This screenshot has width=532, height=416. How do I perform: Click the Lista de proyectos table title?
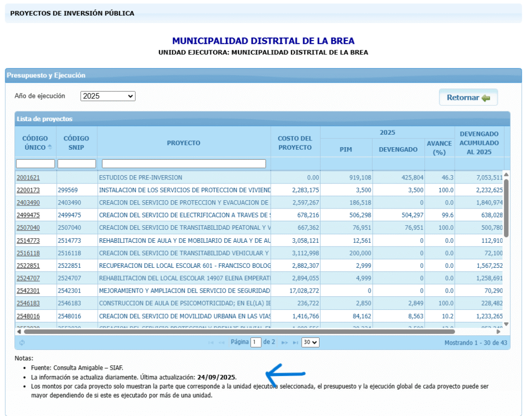45,119
